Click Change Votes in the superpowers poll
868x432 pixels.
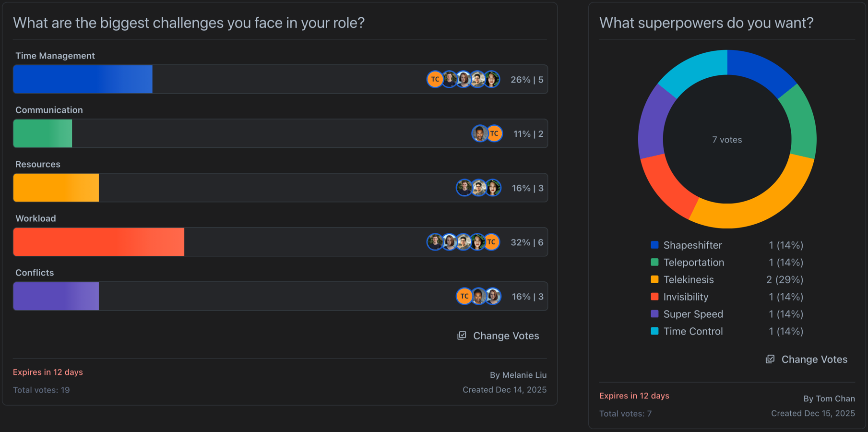(x=814, y=360)
